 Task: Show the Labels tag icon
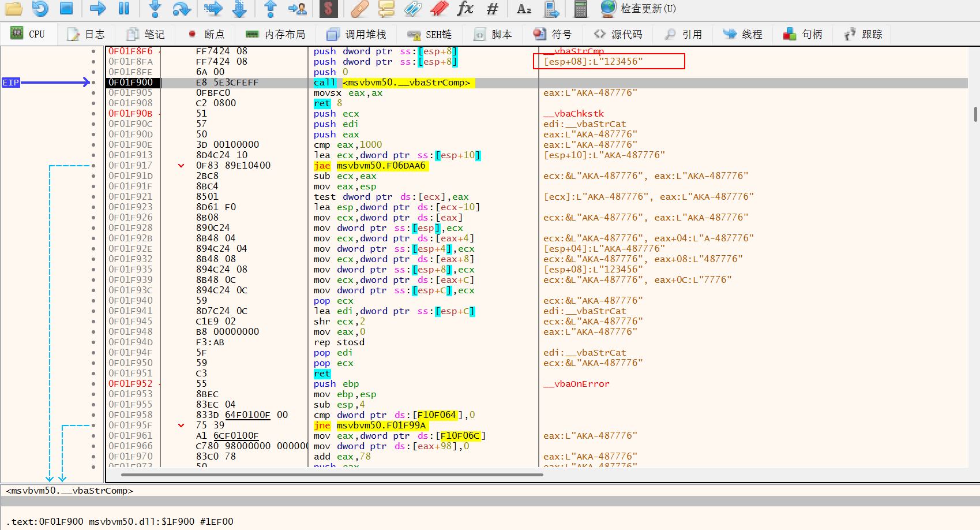[x=412, y=8]
